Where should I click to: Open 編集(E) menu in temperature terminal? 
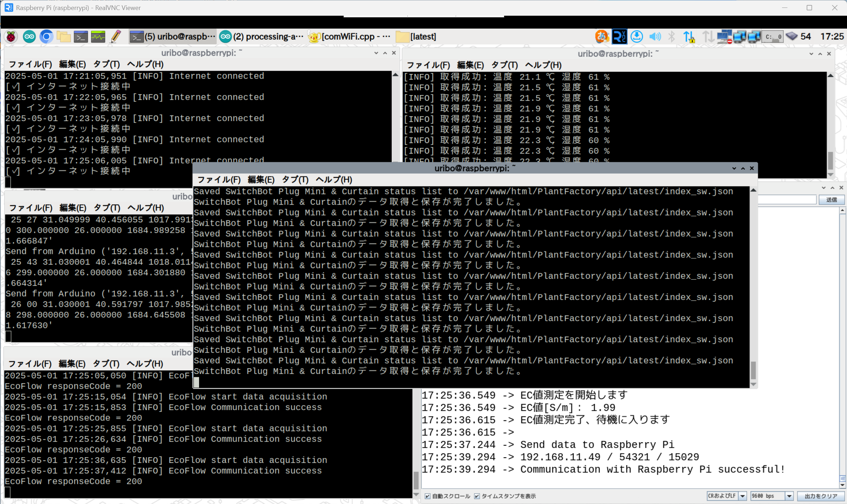pyautogui.click(x=471, y=65)
